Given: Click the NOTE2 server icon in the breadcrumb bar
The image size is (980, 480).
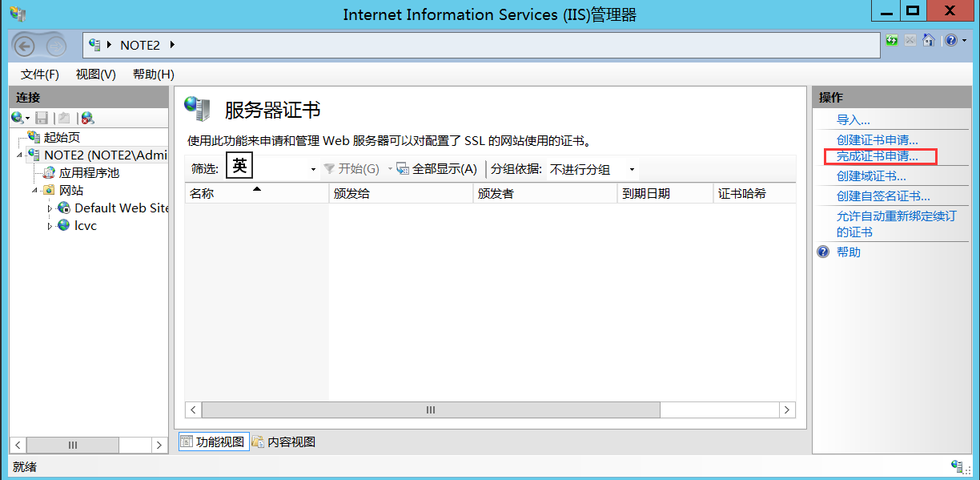Looking at the screenshot, I should point(94,46).
